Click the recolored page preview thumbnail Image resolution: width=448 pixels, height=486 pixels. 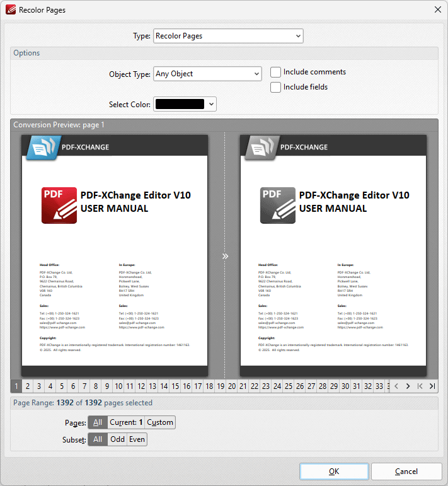[x=333, y=255]
